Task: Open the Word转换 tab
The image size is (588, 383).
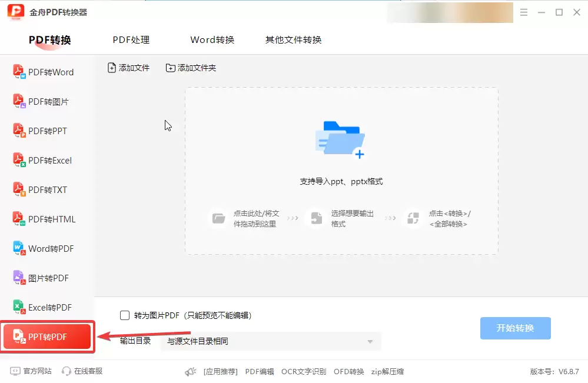Action: (x=212, y=39)
